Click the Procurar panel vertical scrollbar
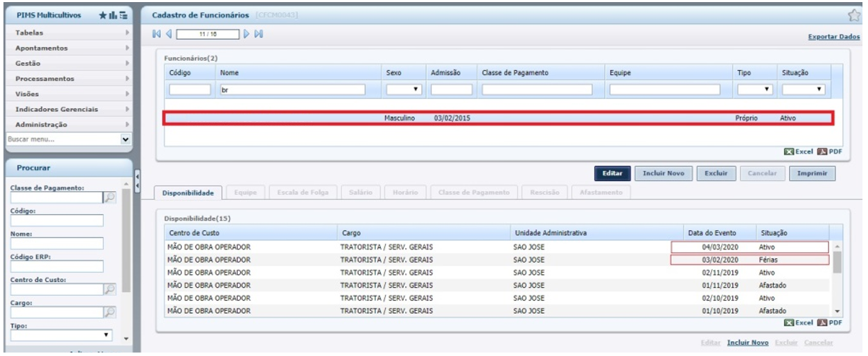This screenshot has width=868, height=356. click(126, 260)
